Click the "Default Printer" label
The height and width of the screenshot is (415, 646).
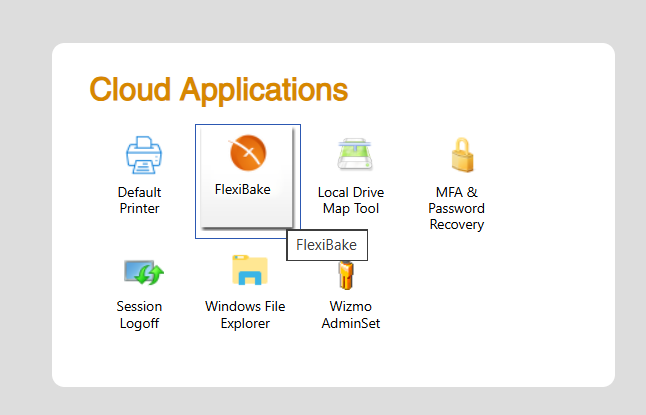click(139, 200)
